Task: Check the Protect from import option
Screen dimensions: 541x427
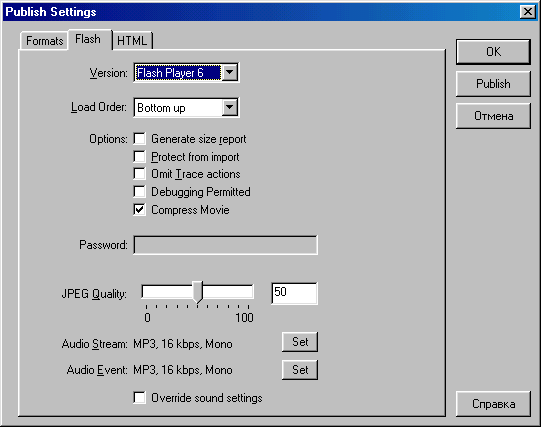Action: [x=140, y=157]
